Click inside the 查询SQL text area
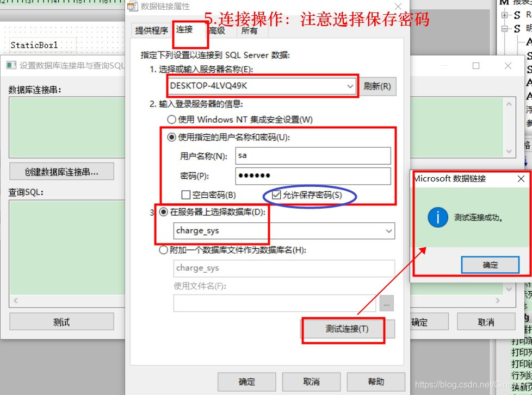Image resolution: width=532 pixels, height=395 pixels. [x=67, y=247]
